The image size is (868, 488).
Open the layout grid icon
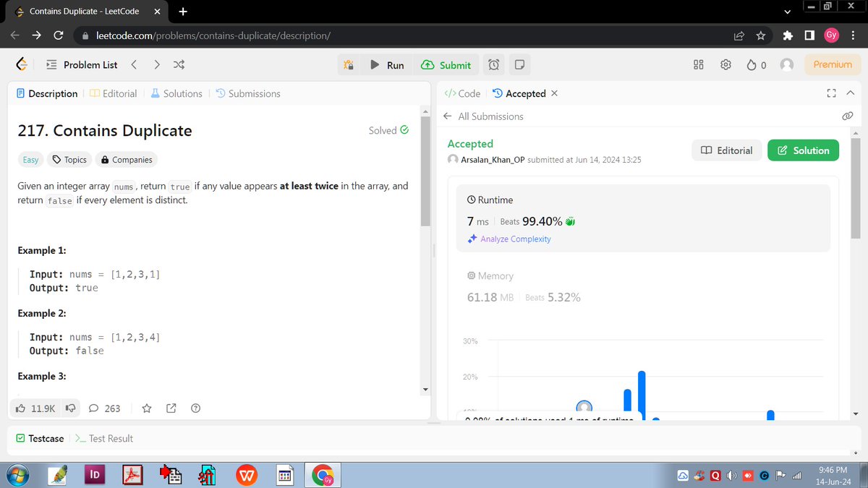tap(699, 65)
